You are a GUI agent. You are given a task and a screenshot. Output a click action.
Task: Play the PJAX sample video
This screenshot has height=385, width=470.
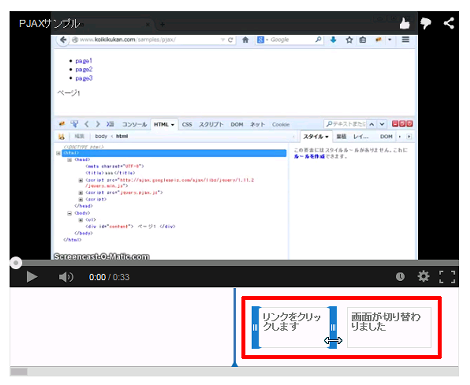click(x=32, y=277)
